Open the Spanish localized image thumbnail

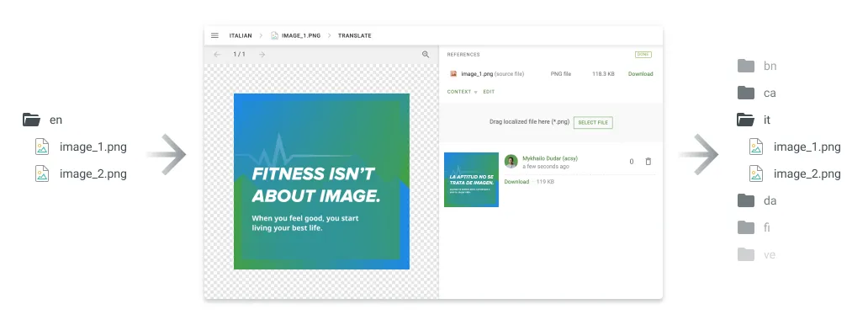coord(471,179)
